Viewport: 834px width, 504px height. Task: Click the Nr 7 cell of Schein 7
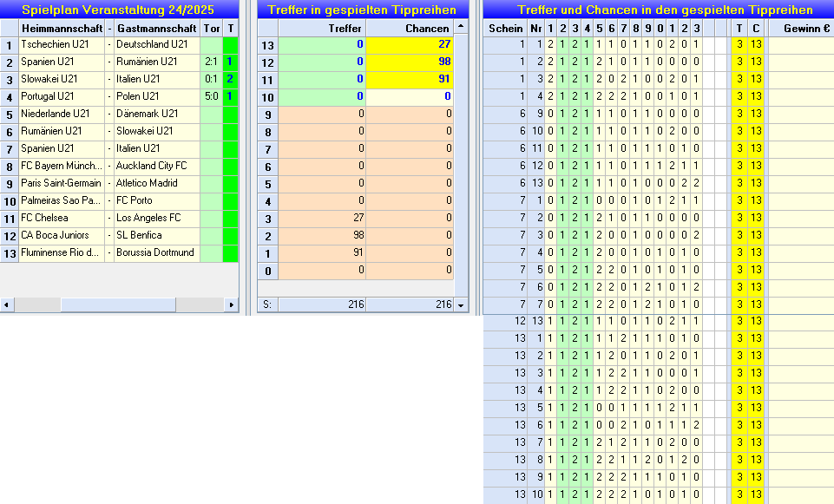(x=536, y=304)
